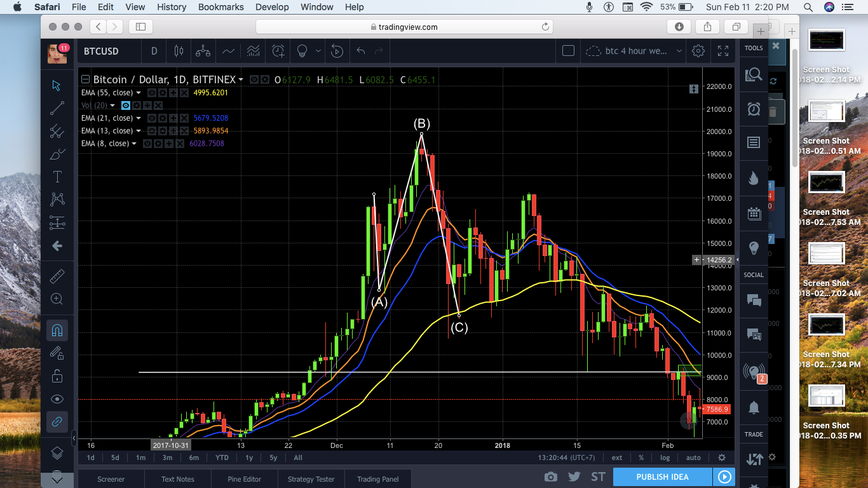The width and height of the screenshot is (868, 488).
Task: Toggle the magnet mode tool
Action: (57, 330)
